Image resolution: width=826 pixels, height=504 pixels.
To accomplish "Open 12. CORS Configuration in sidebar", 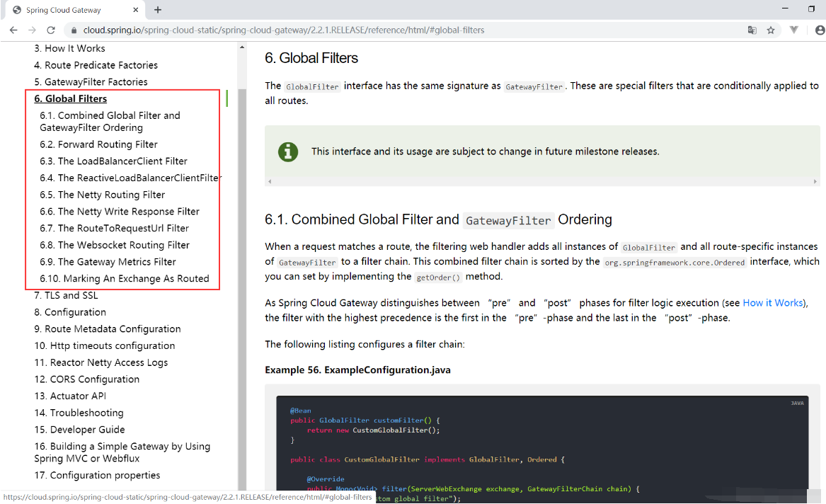I will coord(86,379).
